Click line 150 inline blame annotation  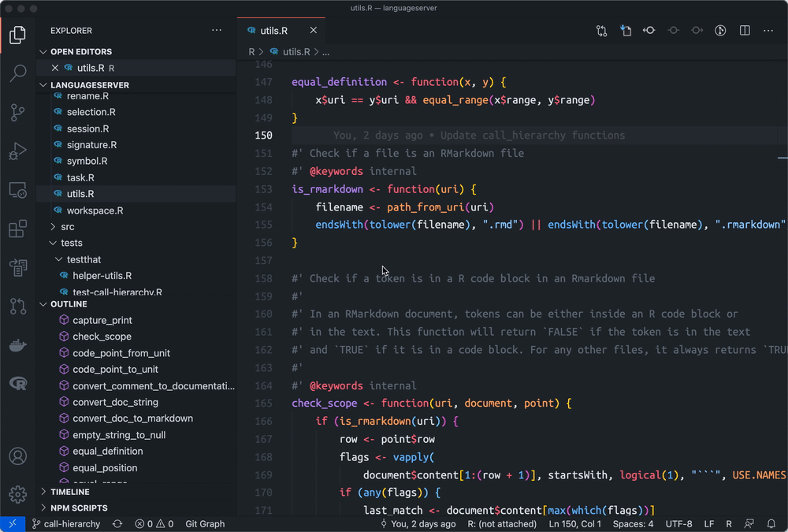pos(479,136)
